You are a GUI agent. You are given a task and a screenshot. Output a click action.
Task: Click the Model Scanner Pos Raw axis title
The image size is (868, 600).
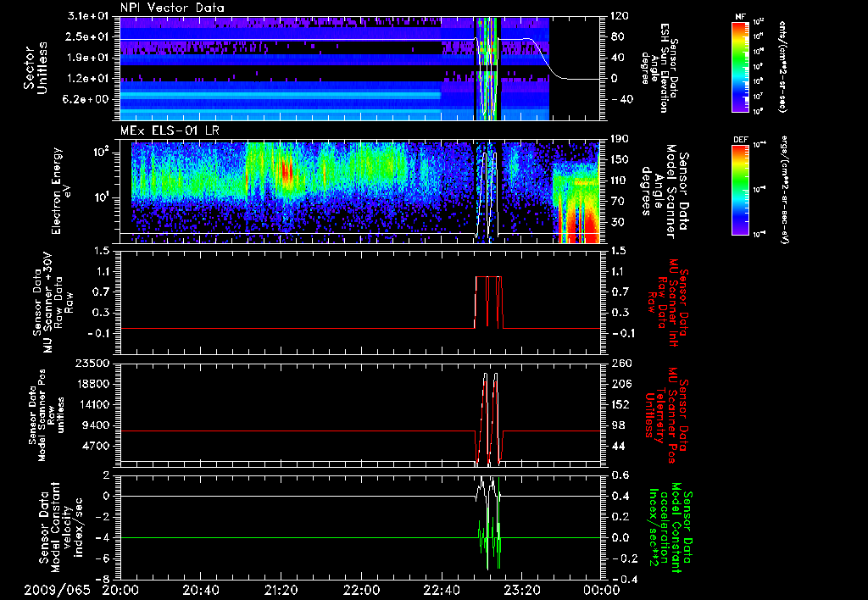pyautogui.click(x=47, y=415)
